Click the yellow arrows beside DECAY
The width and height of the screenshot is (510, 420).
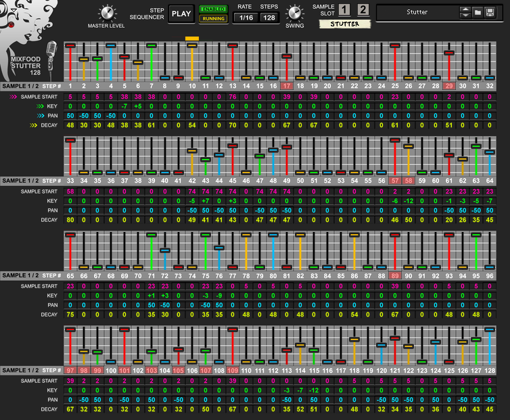(34, 125)
